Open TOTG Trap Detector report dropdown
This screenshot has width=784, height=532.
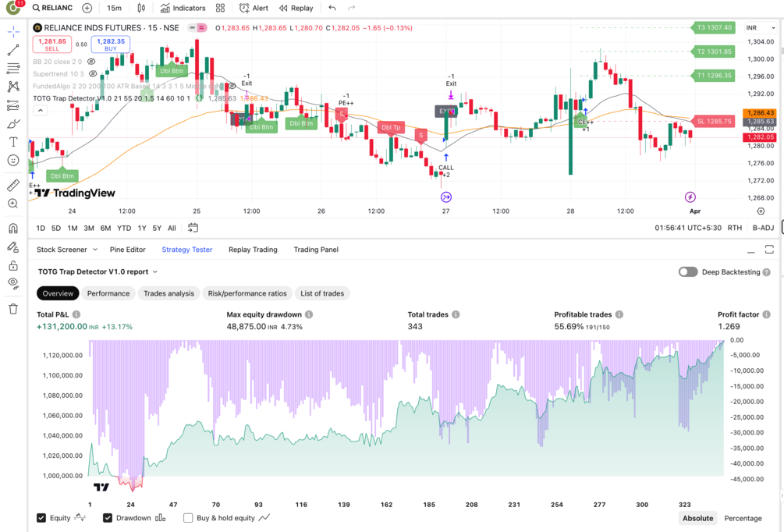click(x=98, y=271)
